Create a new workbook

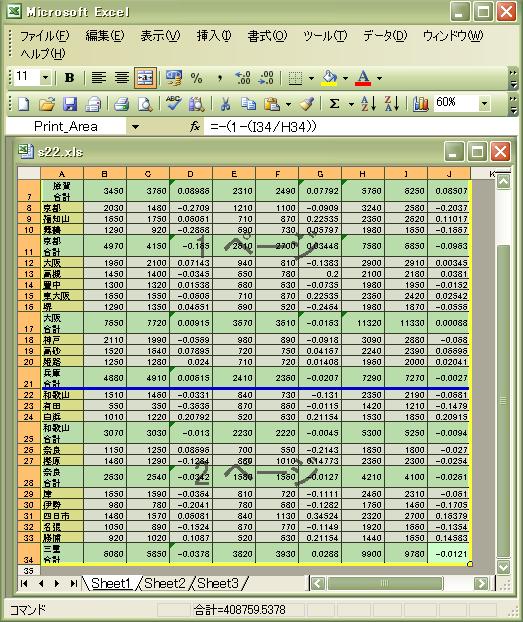pos(24,104)
